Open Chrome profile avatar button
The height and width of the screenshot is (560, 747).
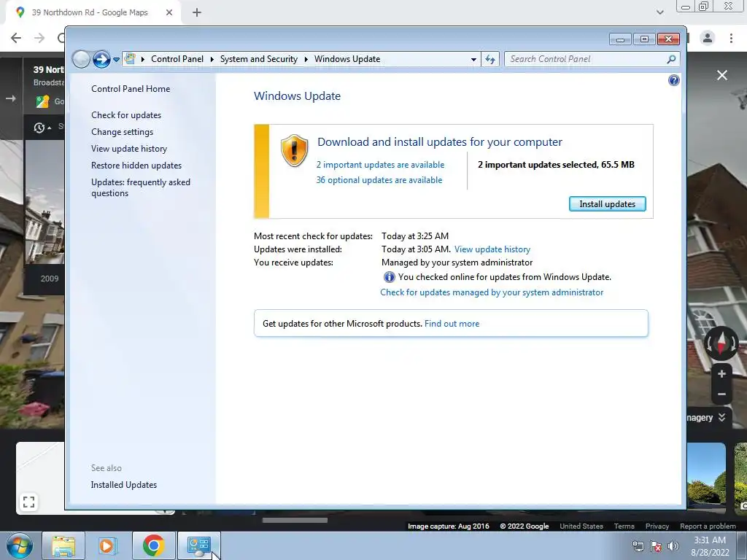click(708, 38)
